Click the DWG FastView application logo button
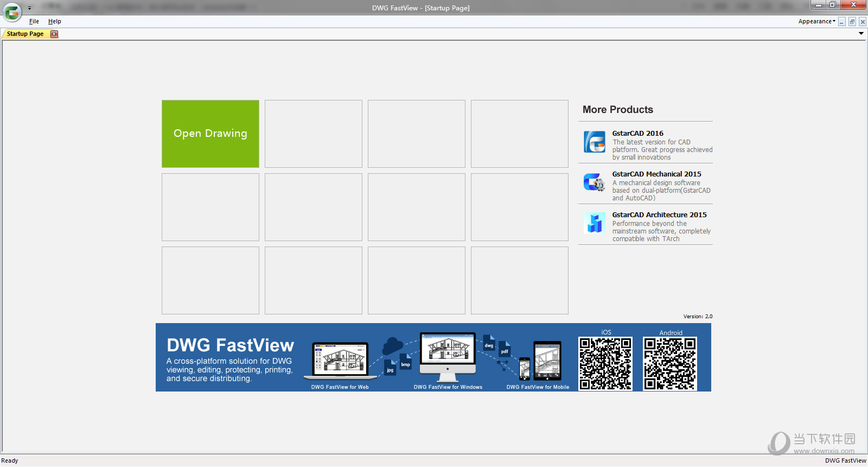This screenshot has height=467, width=868. click(12, 12)
